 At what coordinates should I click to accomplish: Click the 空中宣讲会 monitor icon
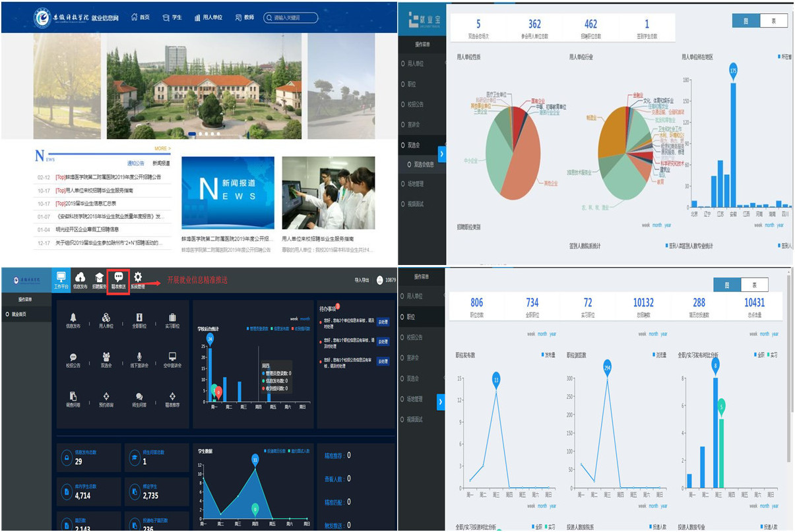pyautogui.click(x=172, y=357)
